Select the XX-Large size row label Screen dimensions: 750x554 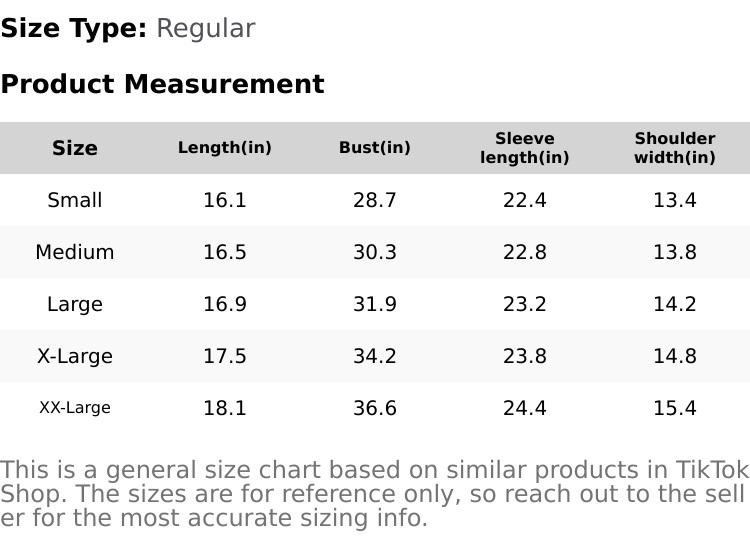pyautogui.click(x=75, y=408)
